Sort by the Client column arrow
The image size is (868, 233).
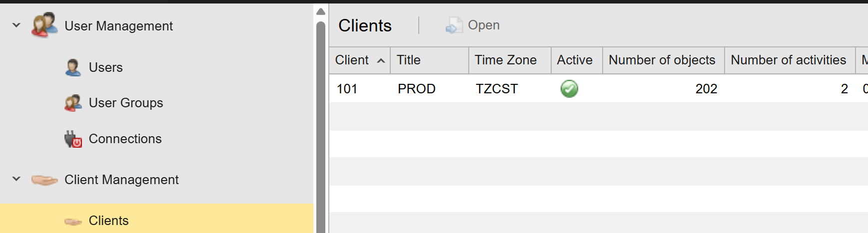(381, 60)
